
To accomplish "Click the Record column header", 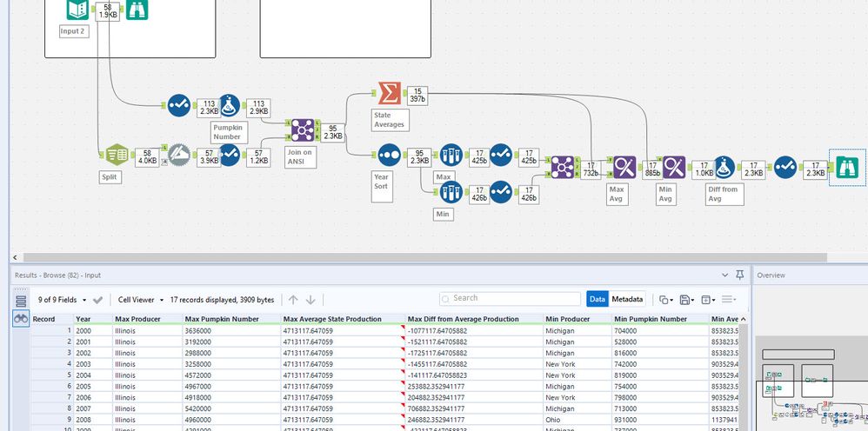I will (52, 319).
